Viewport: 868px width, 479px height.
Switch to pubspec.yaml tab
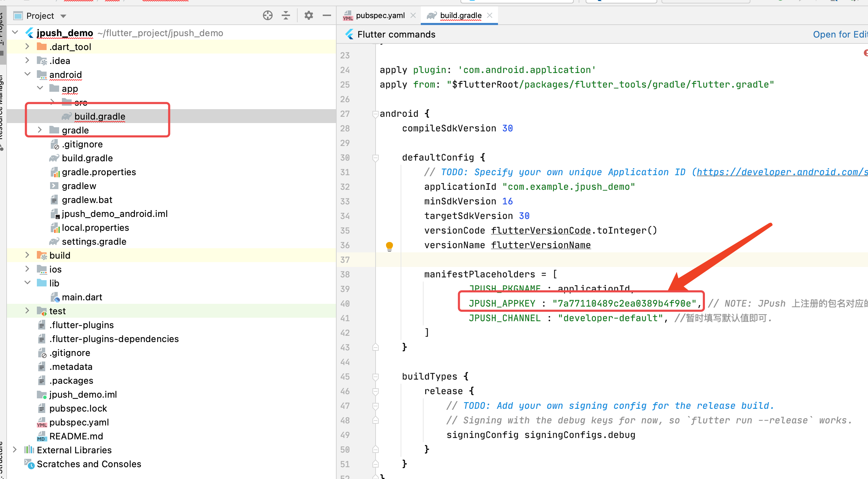[380, 15]
